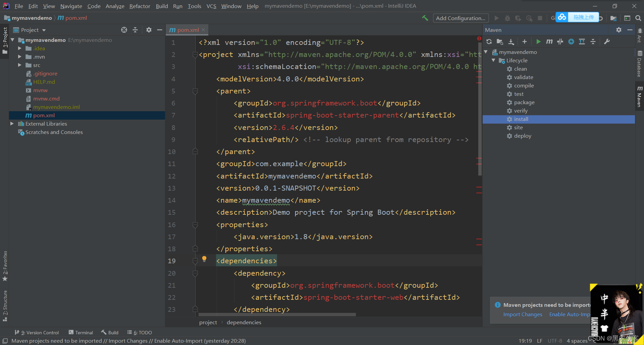This screenshot has width=644, height=345.
Task: Expand the .mvn folder
Action: coord(20,57)
